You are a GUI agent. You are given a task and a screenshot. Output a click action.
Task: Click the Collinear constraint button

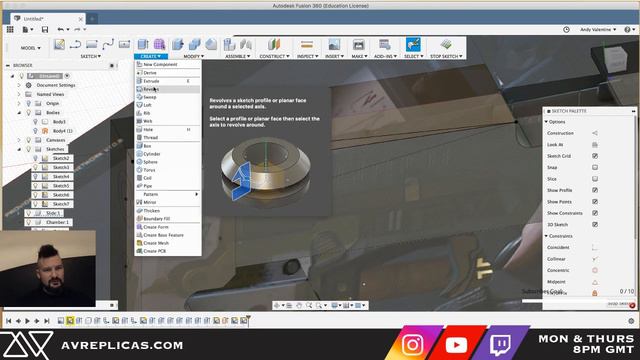tap(595, 259)
